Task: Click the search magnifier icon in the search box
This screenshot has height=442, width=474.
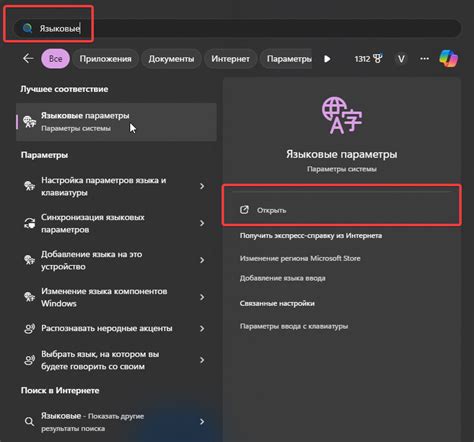Action: click(x=27, y=28)
